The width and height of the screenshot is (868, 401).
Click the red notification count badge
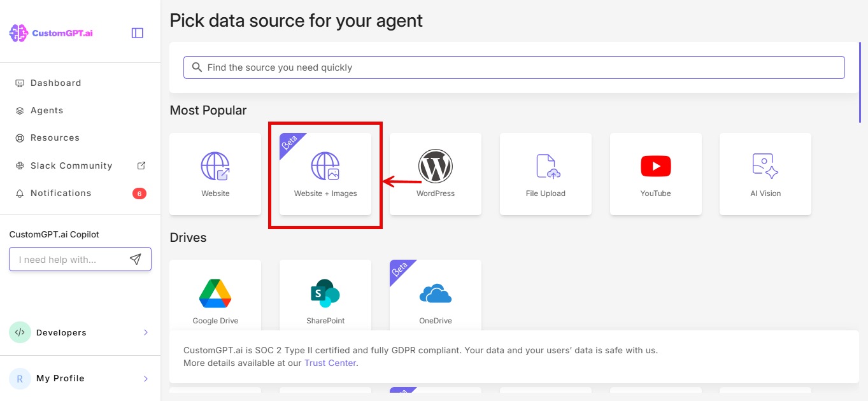tap(139, 193)
